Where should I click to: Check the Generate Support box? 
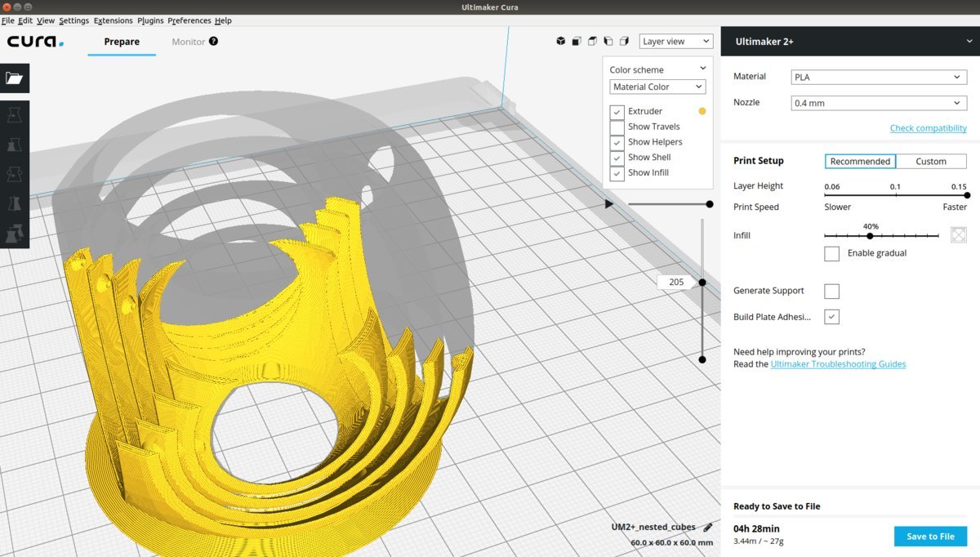pos(831,291)
